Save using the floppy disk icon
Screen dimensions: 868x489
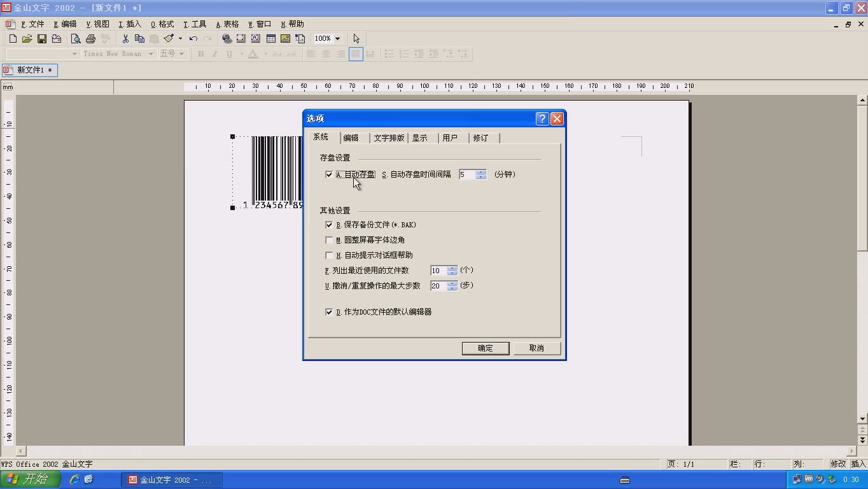tap(41, 39)
